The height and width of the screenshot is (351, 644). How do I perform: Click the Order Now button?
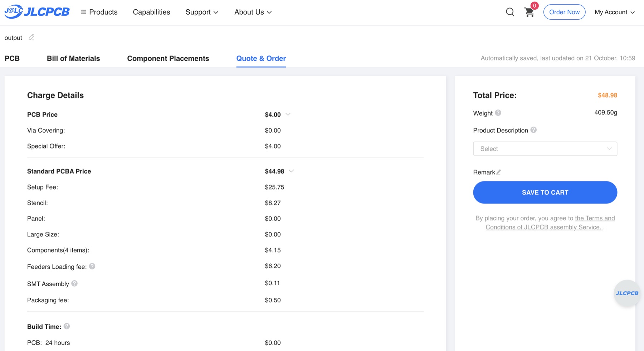(564, 12)
